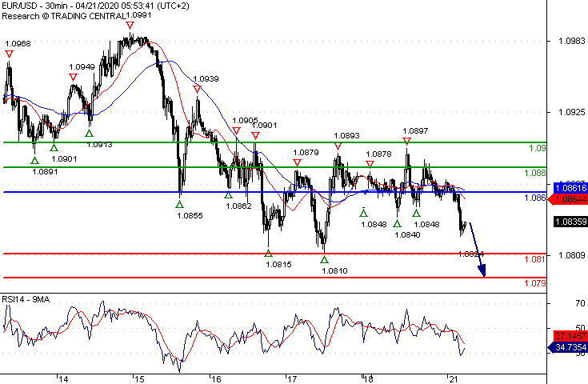Click the 1.0809 price axis label

pyautogui.click(x=571, y=255)
